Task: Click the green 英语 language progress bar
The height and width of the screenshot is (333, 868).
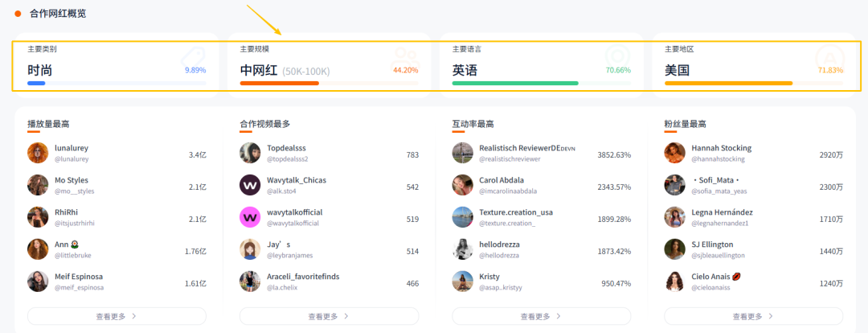Action: click(515, 83)
